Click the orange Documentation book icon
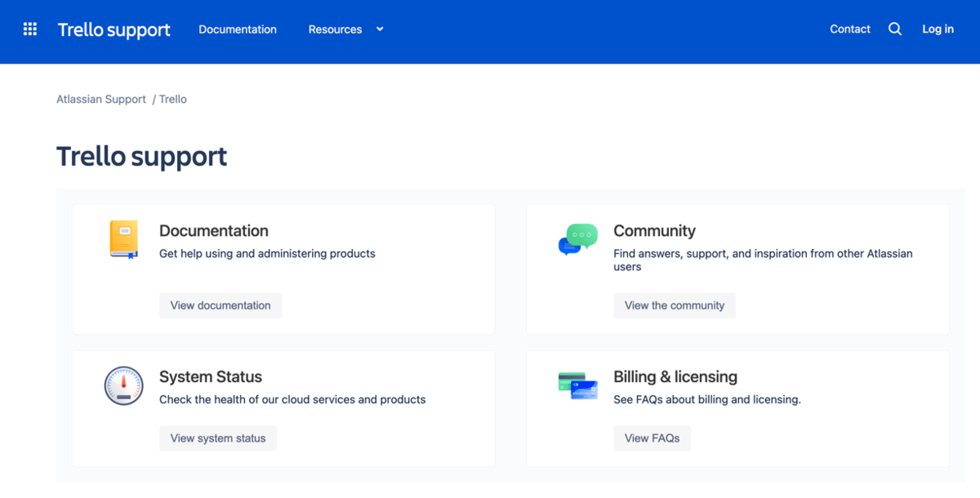980x498 pixels. coord(124,239)
